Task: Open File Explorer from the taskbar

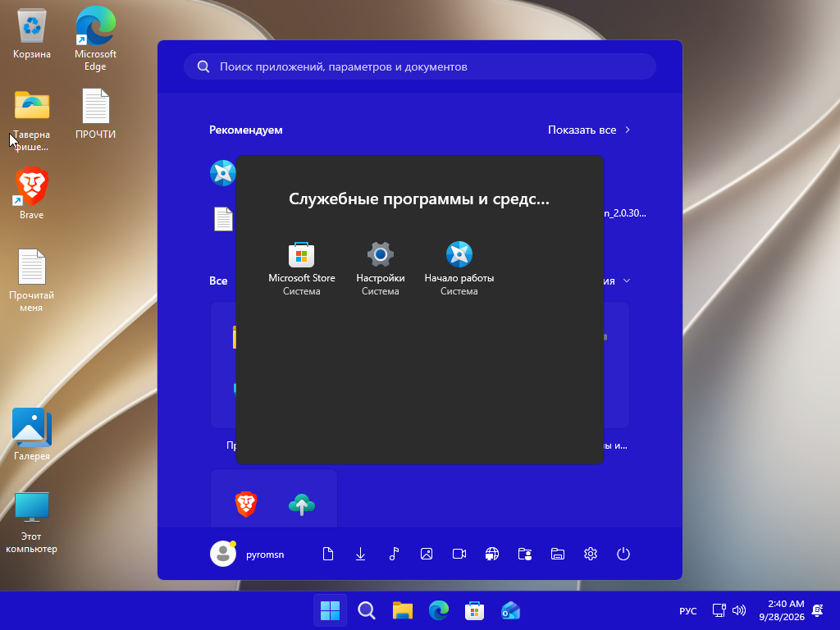Action: [402, 610]
